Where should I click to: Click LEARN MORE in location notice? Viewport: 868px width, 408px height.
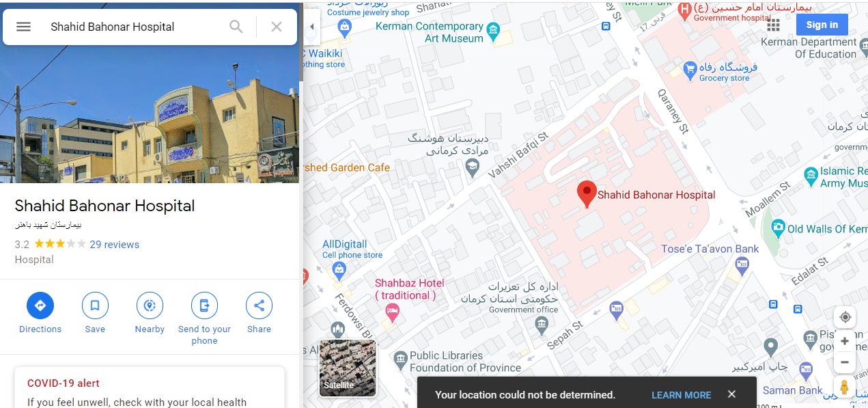[681, 395]
